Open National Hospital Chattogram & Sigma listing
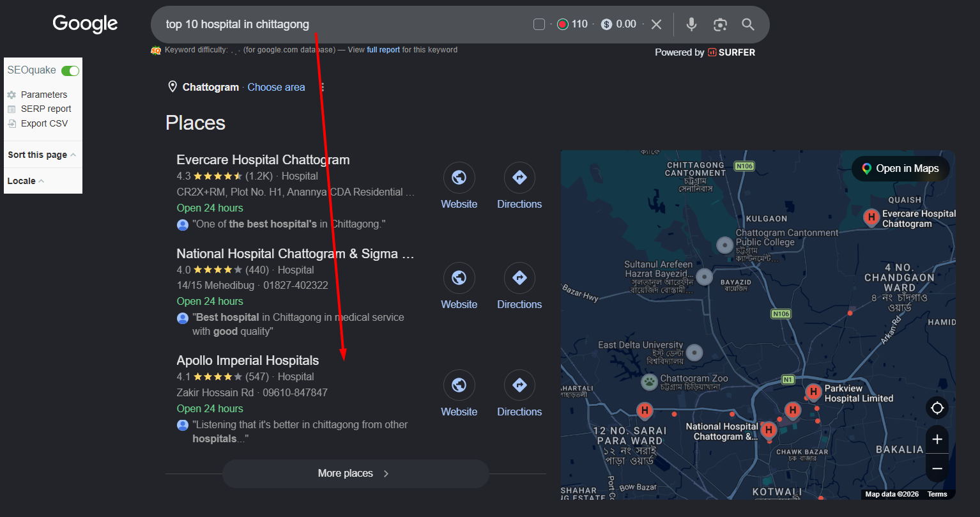Screen dimensions: 980x517 [296, 254]
